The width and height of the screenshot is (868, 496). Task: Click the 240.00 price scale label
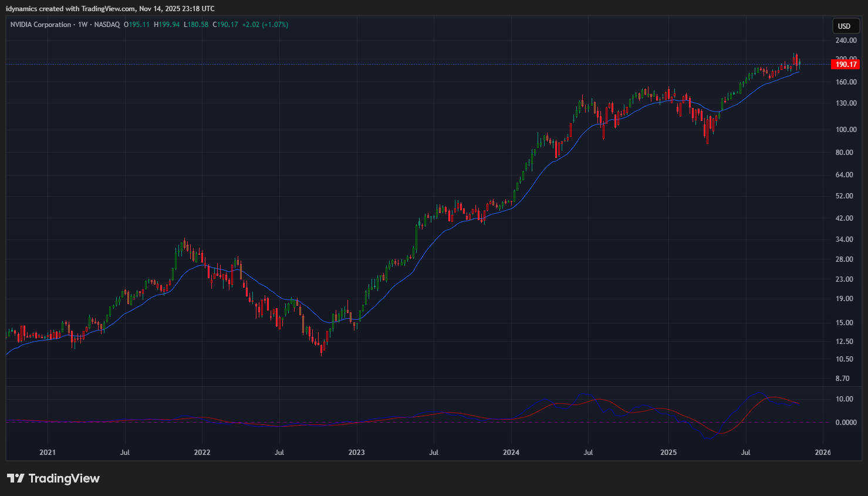[846, 41]
